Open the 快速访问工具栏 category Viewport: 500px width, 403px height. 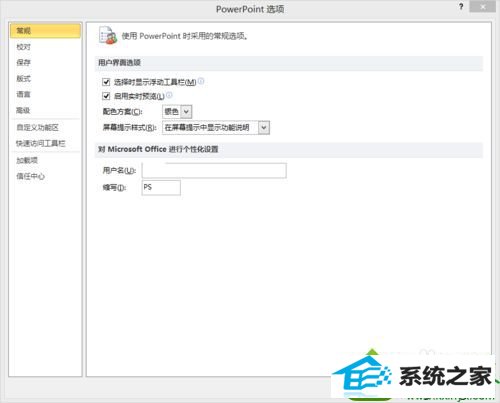[x=41, y=143]
